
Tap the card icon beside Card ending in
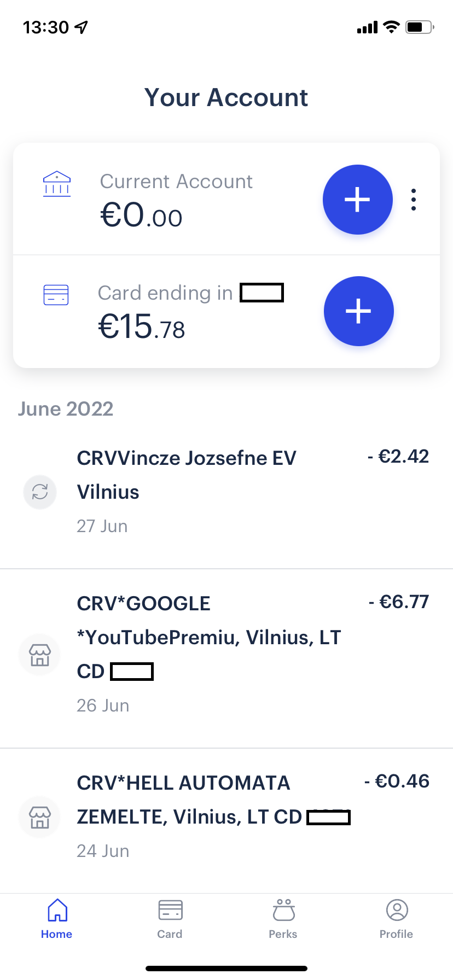pyautogui.click(x=56, y=295)
